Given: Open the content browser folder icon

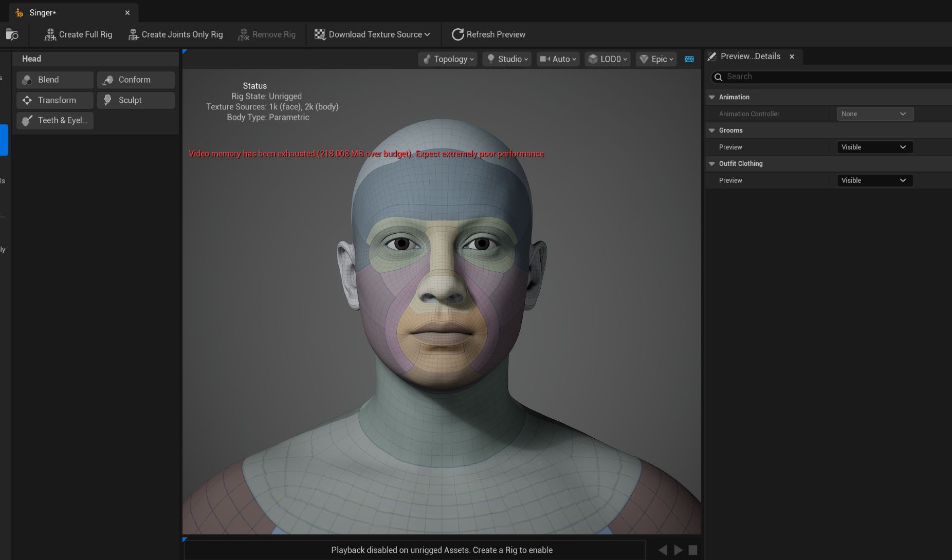Looking at the screenshot, I should 12,34.
